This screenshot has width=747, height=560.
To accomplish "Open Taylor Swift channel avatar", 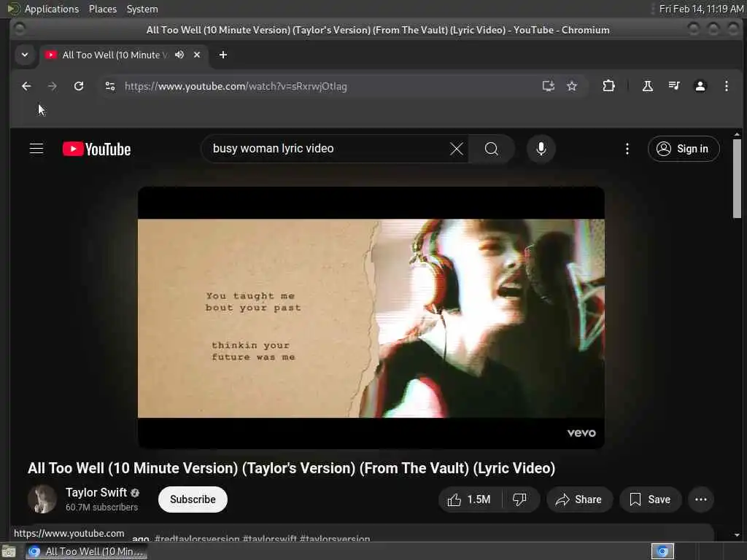I will point(42,499).
